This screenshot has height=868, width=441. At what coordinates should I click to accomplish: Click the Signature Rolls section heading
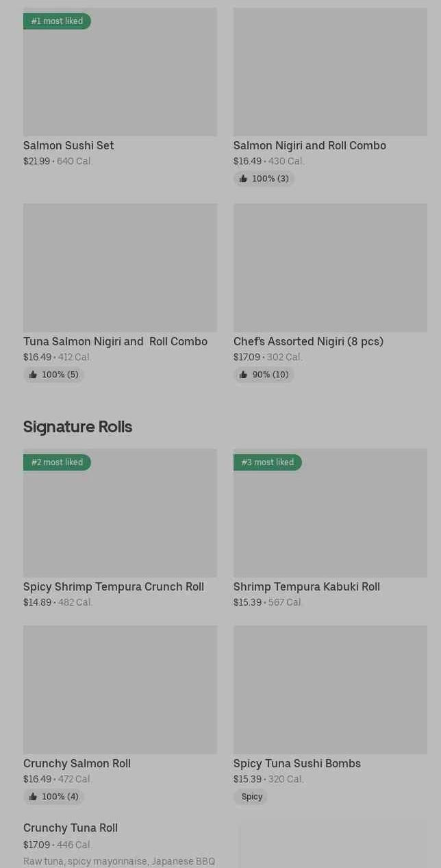click(77, 427)
